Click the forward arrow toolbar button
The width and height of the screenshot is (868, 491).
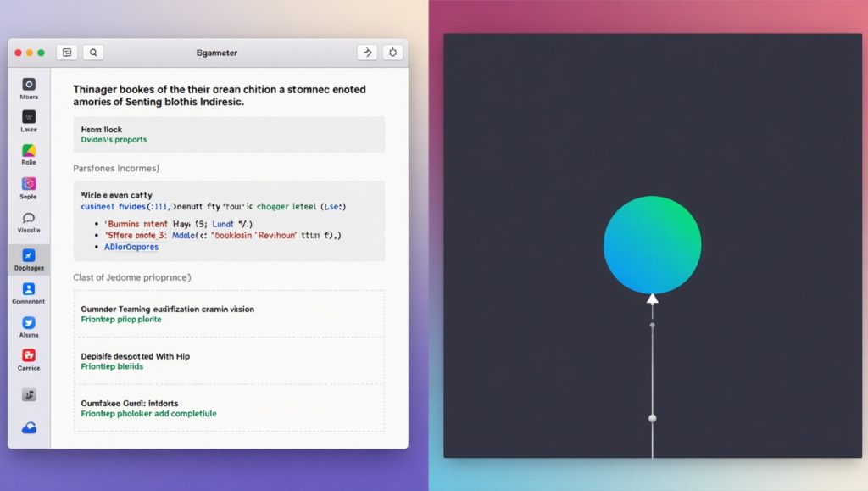(x=368, y=53)
